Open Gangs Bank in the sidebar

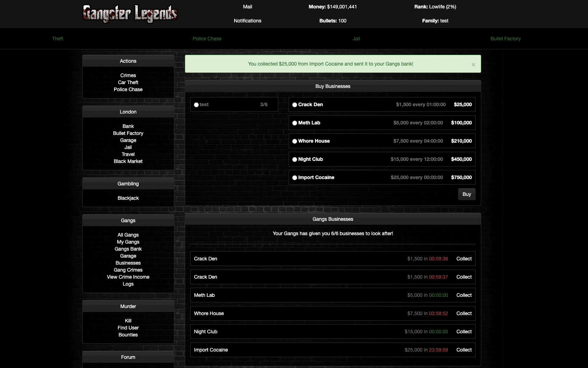(128, 249)
